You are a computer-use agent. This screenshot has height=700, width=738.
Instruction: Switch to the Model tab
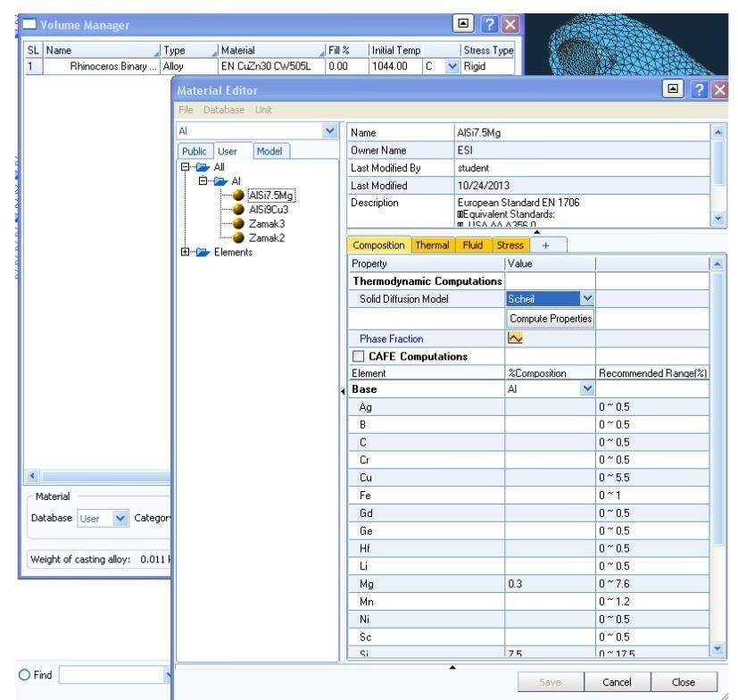[x=270, y=151]
